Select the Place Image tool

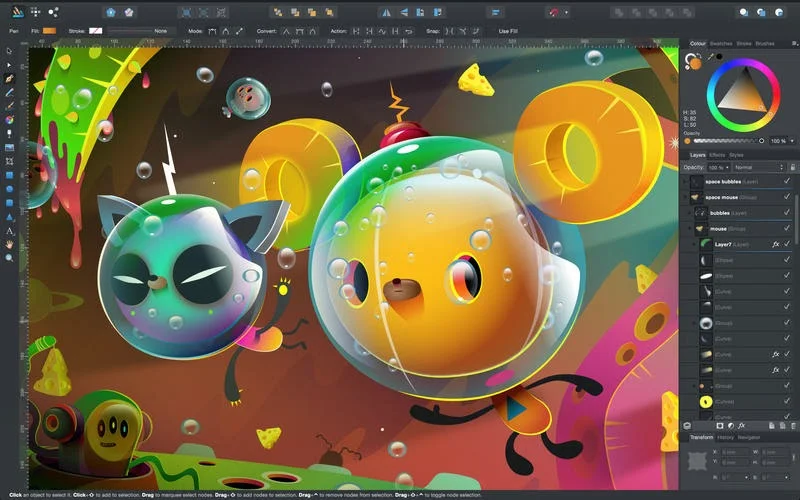[x=9, y=147]
